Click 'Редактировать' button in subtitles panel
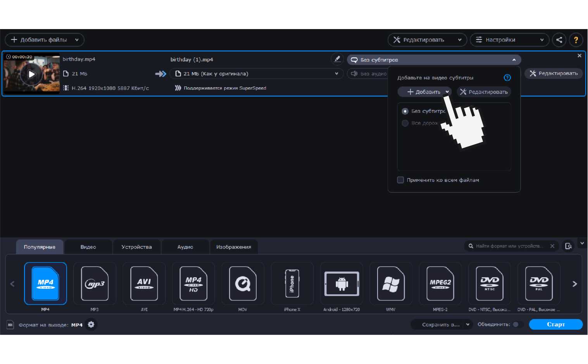Viewport: 588px width, 364px height. 484,92
